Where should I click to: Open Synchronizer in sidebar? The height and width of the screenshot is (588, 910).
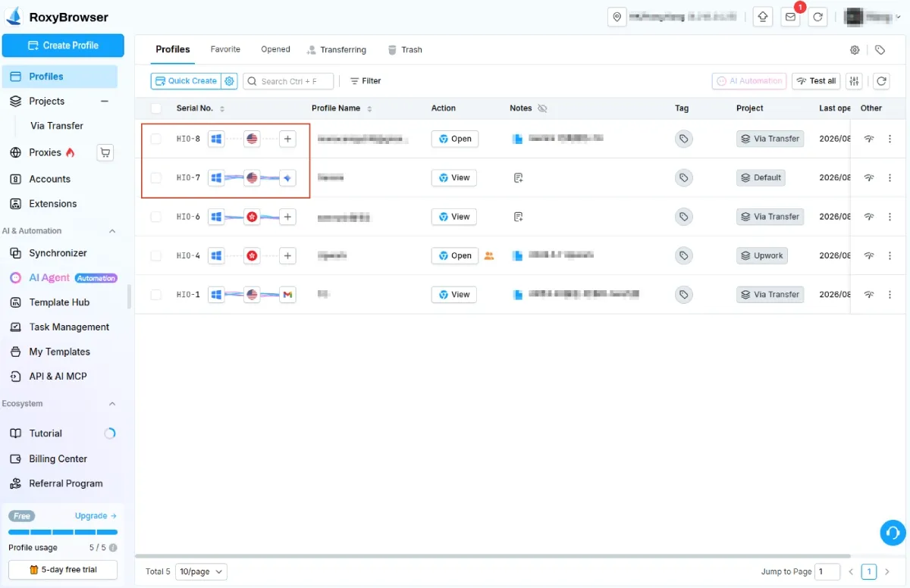tap(58, 253)
